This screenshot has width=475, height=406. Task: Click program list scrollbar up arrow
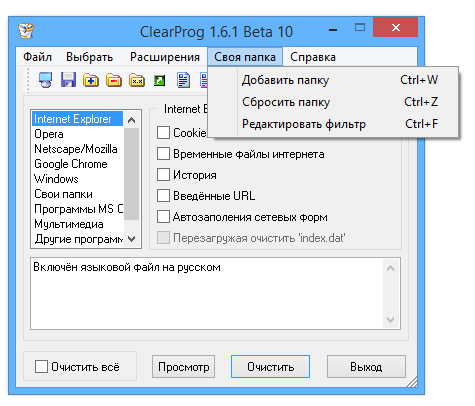[131, 120]
